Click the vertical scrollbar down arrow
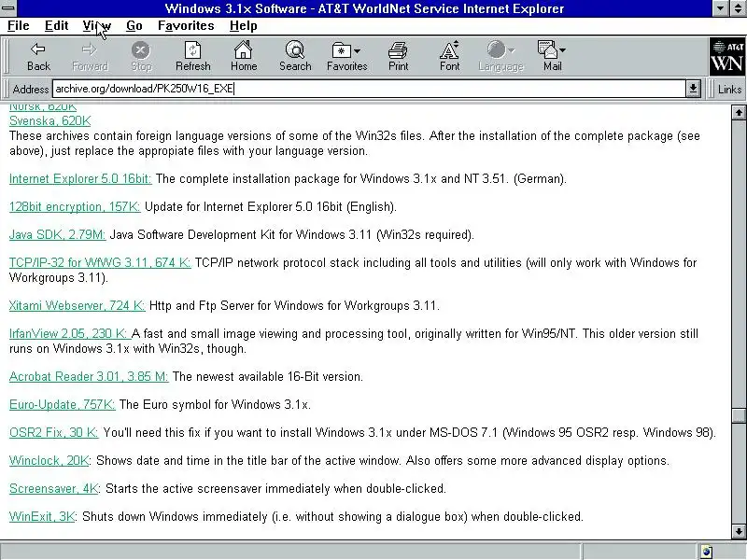Screen dimensions: 747x560 click(739, 531)
